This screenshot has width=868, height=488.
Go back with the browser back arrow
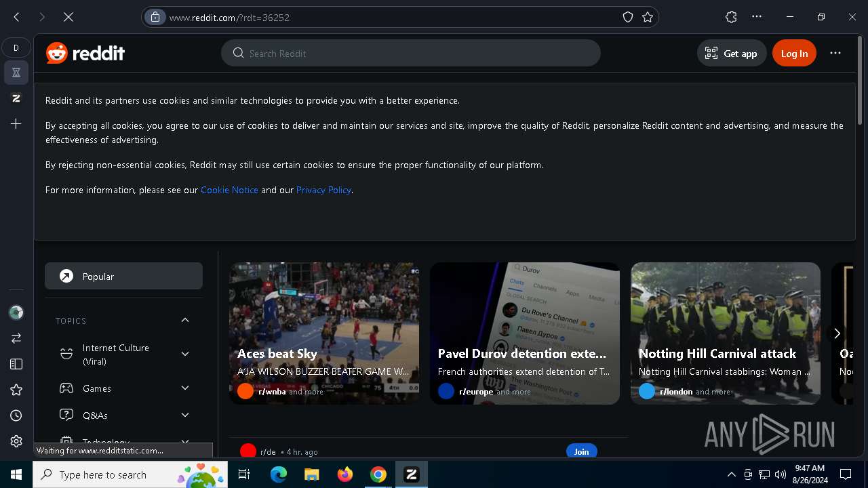(16, 17)
